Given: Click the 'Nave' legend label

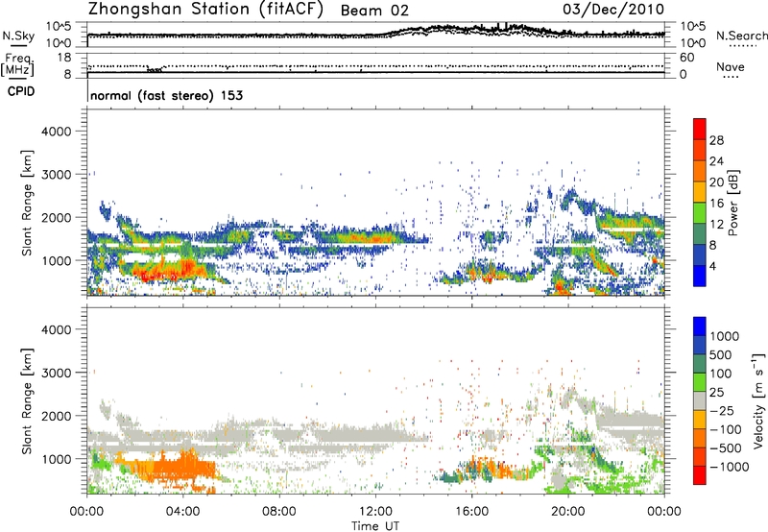Looking at the screenshot, I should 731,67.
